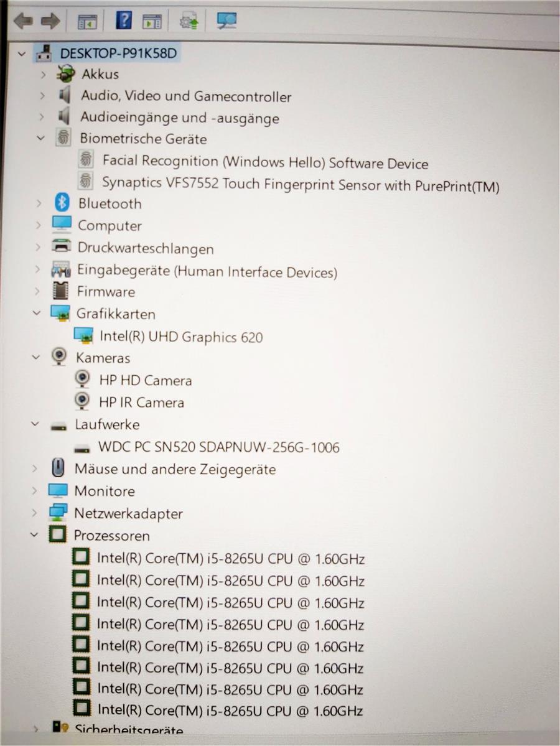
Task: Collapse the Biometrische Geräte node
Action: [40, 138]
